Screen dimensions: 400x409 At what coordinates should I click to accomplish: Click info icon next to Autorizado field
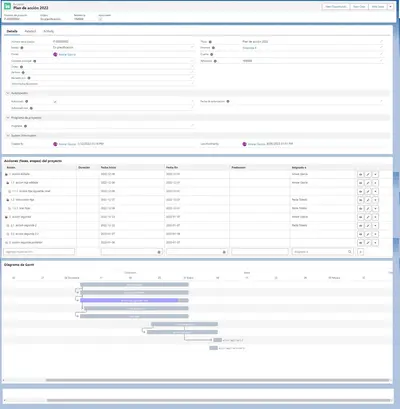[26, 101]
